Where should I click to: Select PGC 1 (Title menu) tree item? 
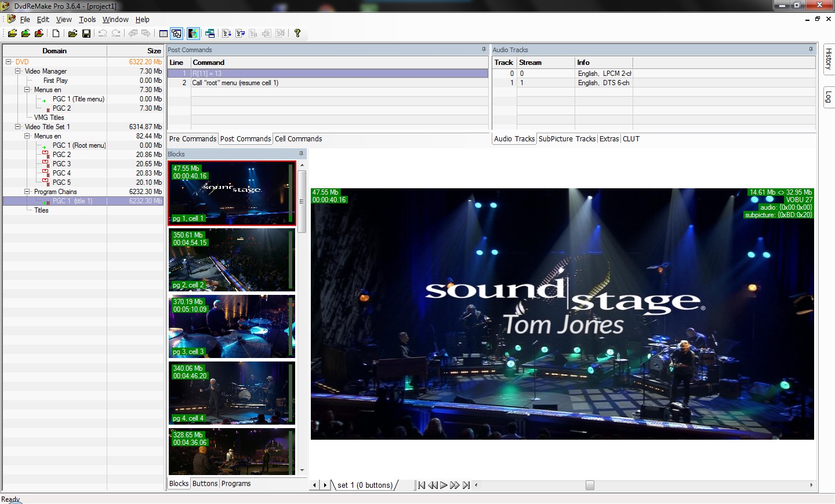(78, 99)
